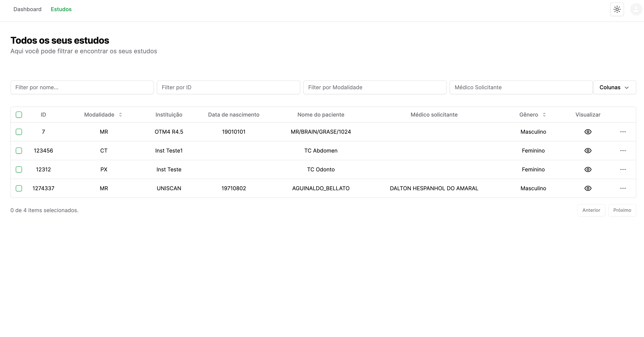Select the checkbox for study 123456
The image size is (644, 337).
click(19, 151)
